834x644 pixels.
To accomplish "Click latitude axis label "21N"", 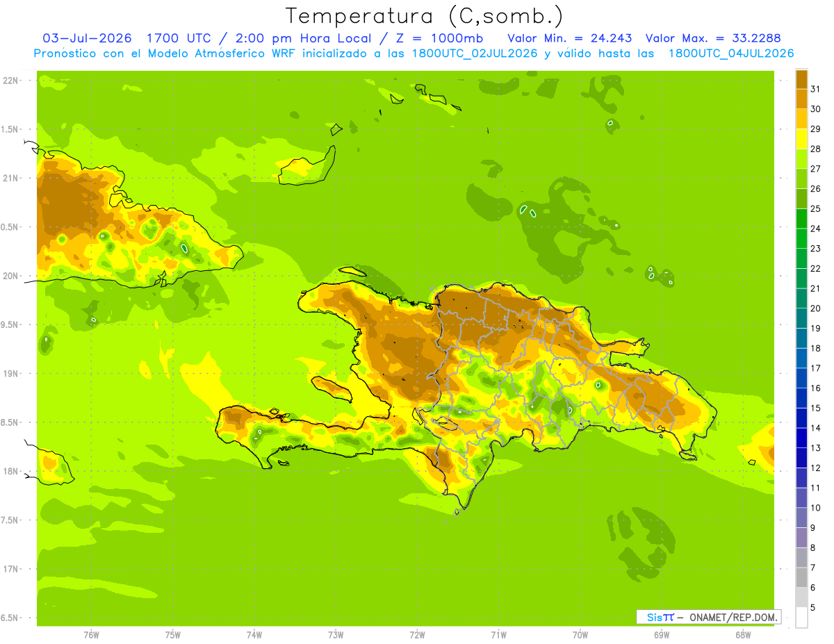I will (10, 178).
